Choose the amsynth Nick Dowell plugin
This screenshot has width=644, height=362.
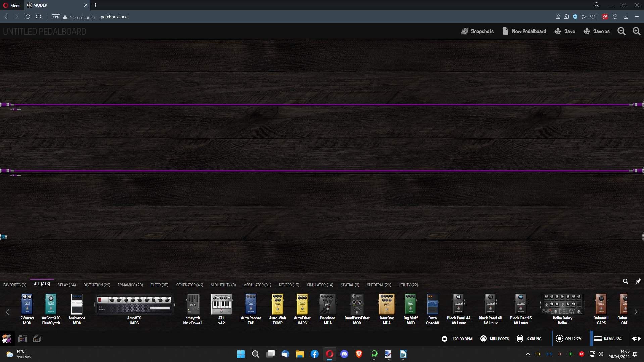pos(193,309)
